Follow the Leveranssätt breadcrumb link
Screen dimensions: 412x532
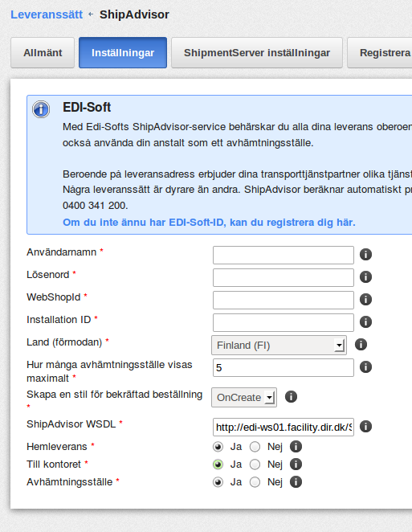pyautogui.click(x=47, y=14)
